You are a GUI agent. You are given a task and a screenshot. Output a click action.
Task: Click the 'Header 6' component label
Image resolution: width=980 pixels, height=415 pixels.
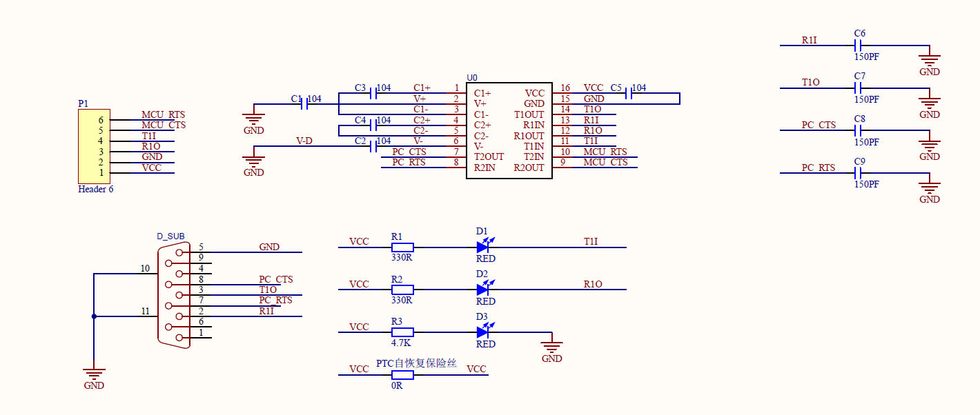(x=96, y=189)
